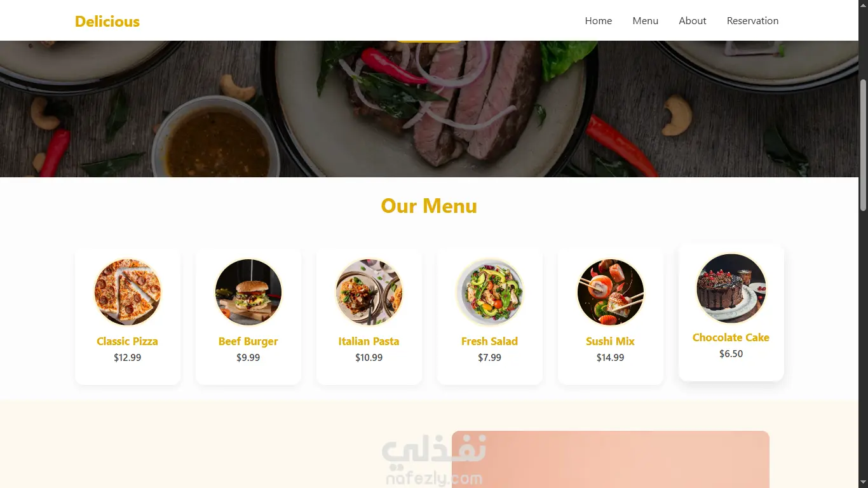This screenshot has width=868, height=488.
Task: Click the $6.50 Chocolate Cake price
Action: pyautogui.click(x=731, y=354)
